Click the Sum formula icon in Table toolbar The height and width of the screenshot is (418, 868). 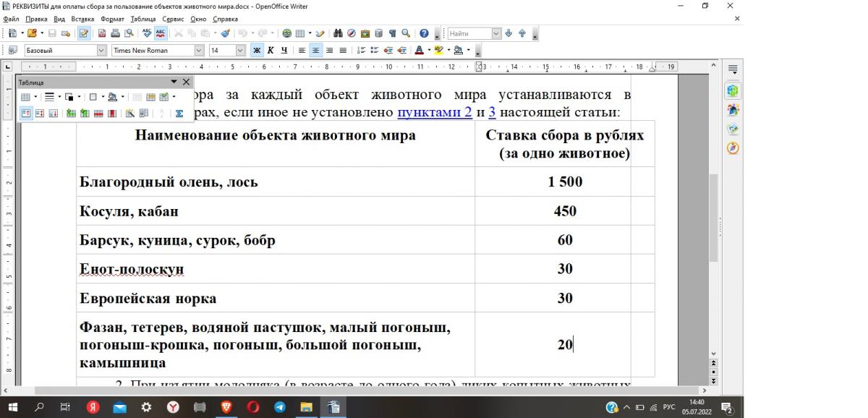[x=179, y=114]
